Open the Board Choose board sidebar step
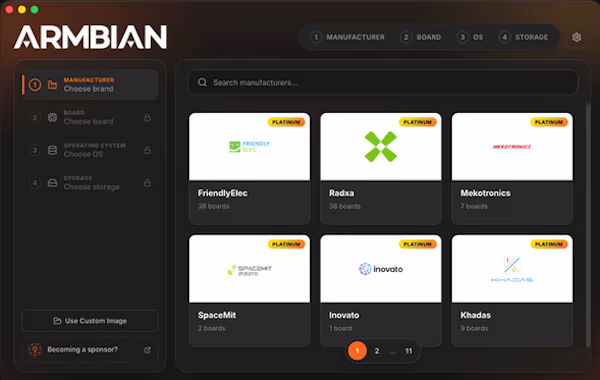600x380 pixels. pyautogui.click(x=90, y=117)
